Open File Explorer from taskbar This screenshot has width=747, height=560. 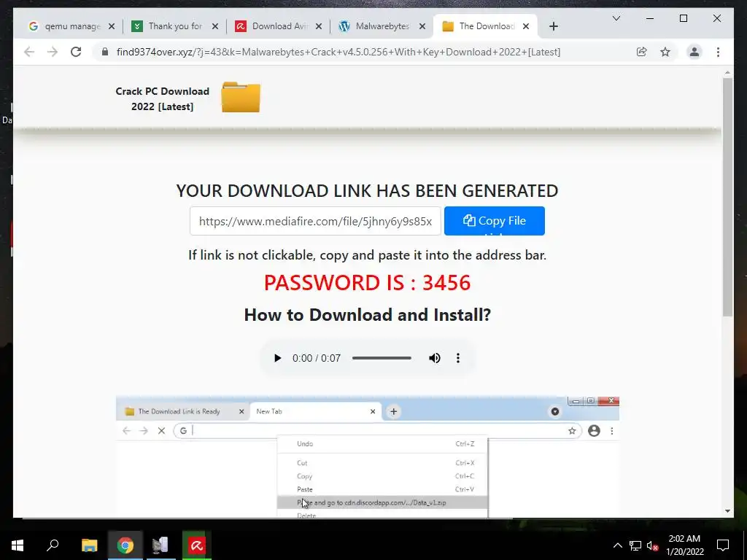click(x=89, y=545)
